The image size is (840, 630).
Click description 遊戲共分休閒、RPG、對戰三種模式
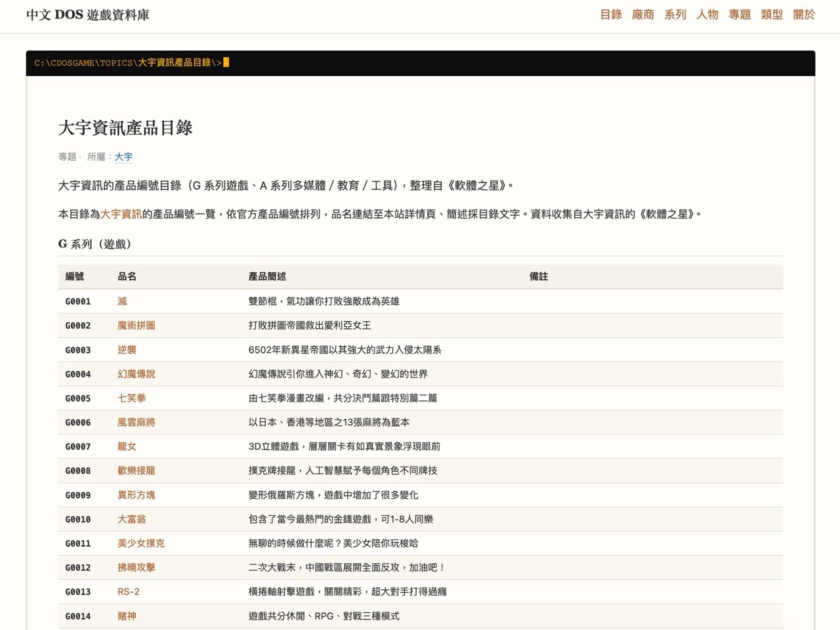(324, 616)
